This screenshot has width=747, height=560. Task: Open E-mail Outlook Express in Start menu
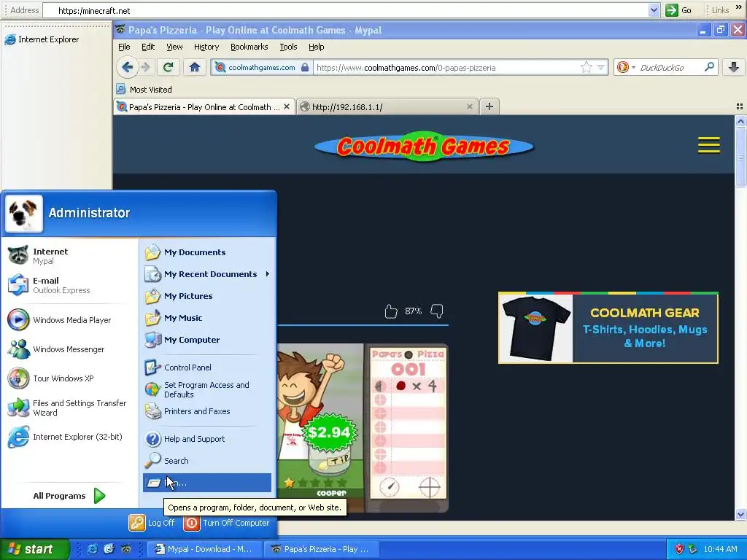click(69, 285)
